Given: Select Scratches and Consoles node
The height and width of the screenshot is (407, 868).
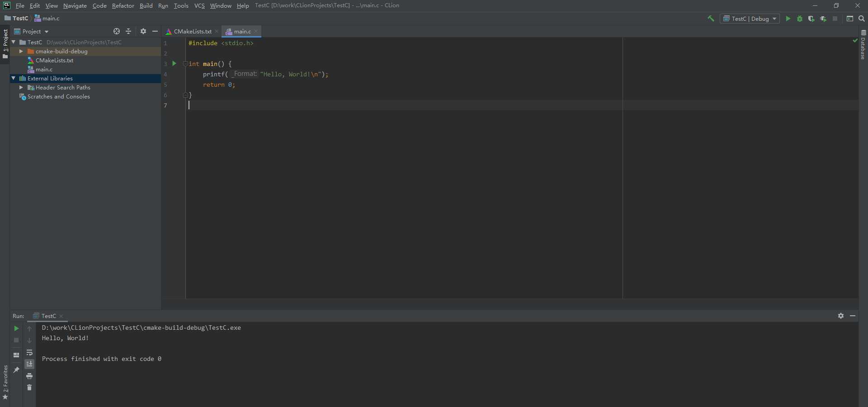Looking at the screenshot, I should click(59, 96).
